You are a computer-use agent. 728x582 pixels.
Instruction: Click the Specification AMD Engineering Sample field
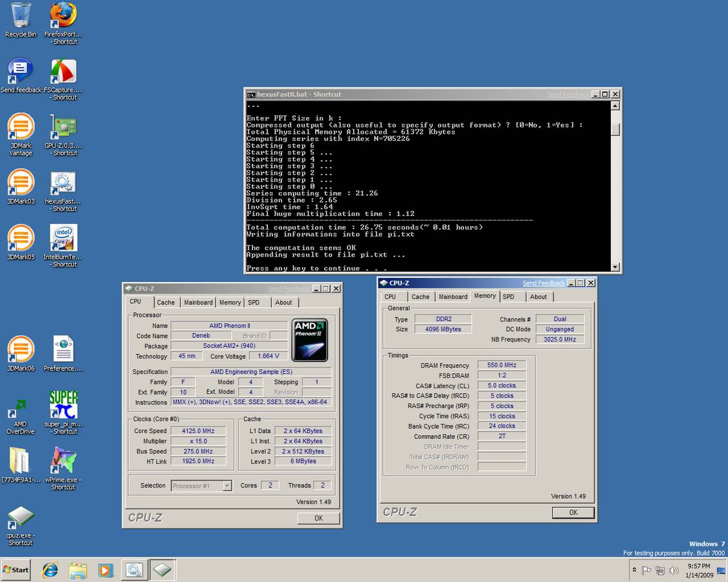[x=251, y=372]
